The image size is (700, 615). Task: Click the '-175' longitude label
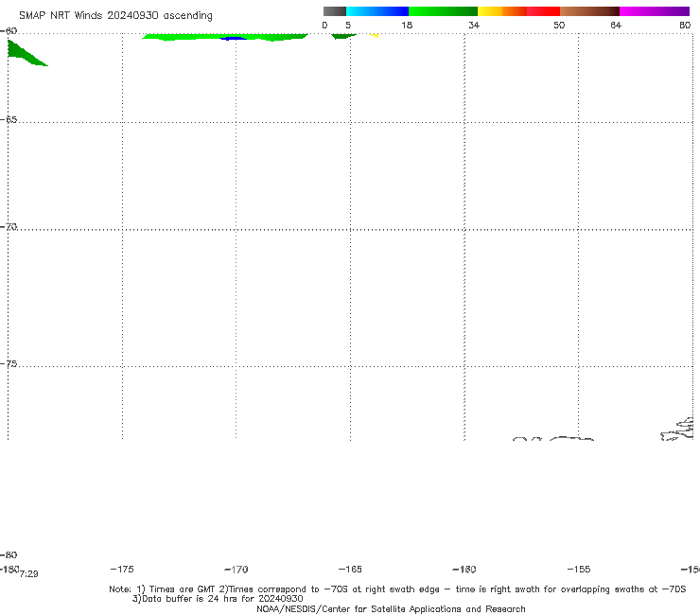(x=122, y=569)
